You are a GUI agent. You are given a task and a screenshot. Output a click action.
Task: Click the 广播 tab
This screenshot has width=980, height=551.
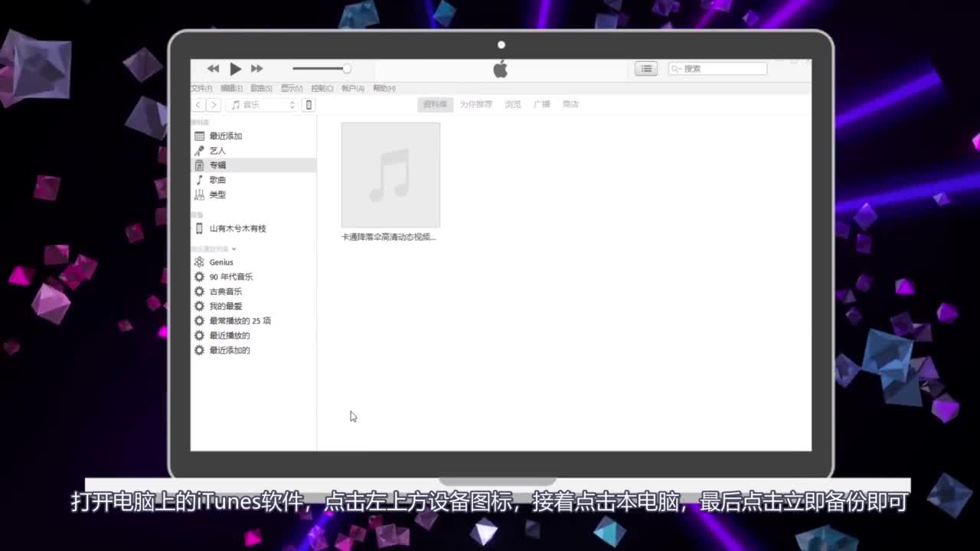540,104
